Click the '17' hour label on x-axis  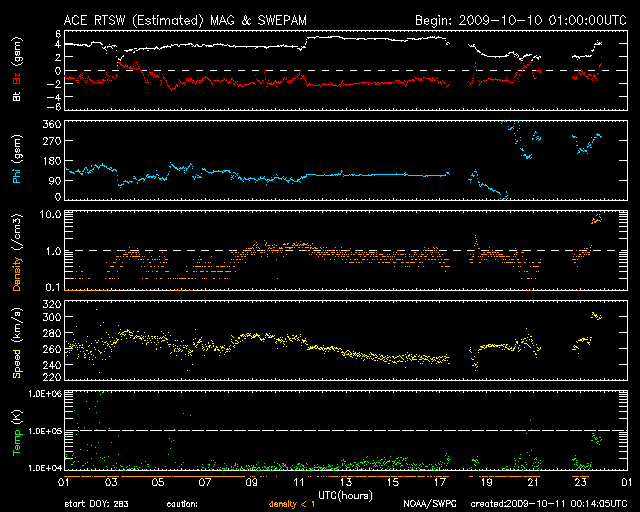[440, 483]
